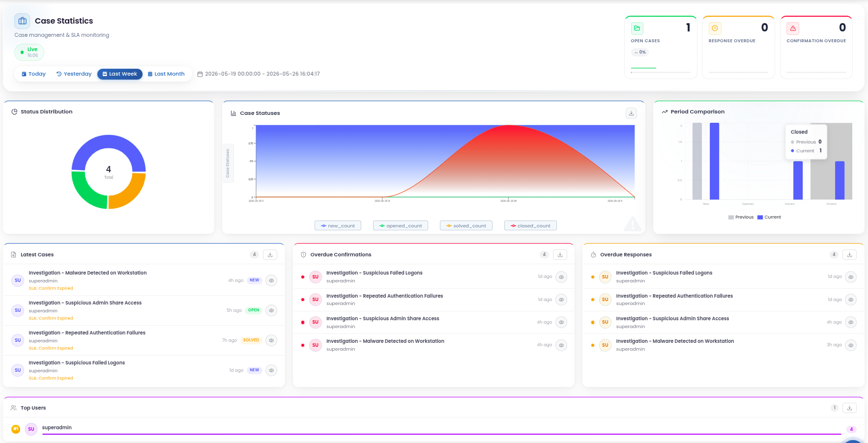Screen dimensions: 868x443
Task: Select the Last Month time range
Action: point(166,74)
